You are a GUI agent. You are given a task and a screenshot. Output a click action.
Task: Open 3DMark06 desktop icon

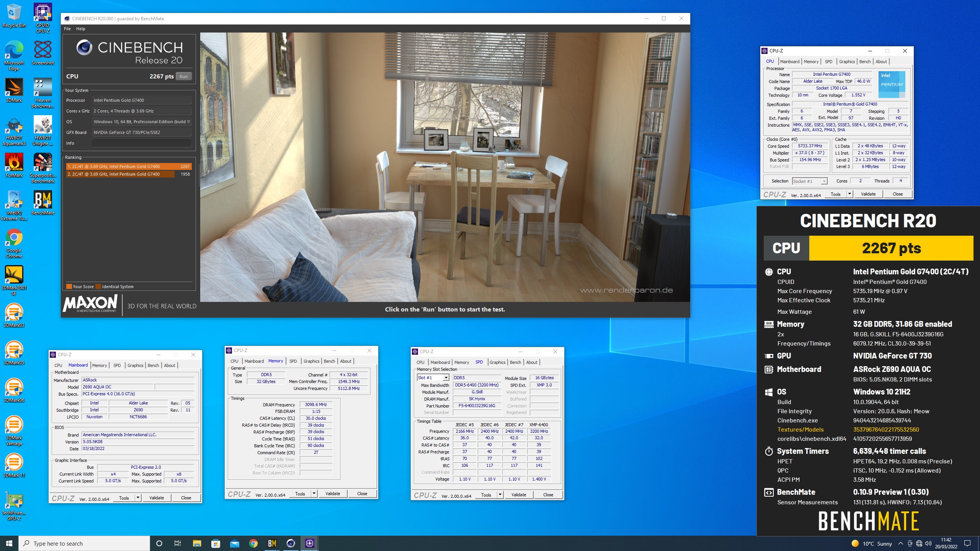14,390
